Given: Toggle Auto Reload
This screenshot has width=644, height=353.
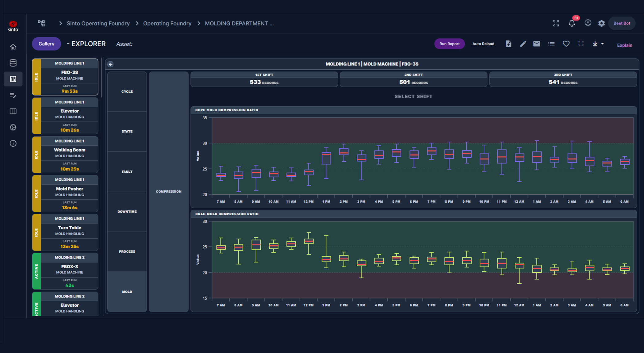Looking at the screenshot, I should click(483, 44).
